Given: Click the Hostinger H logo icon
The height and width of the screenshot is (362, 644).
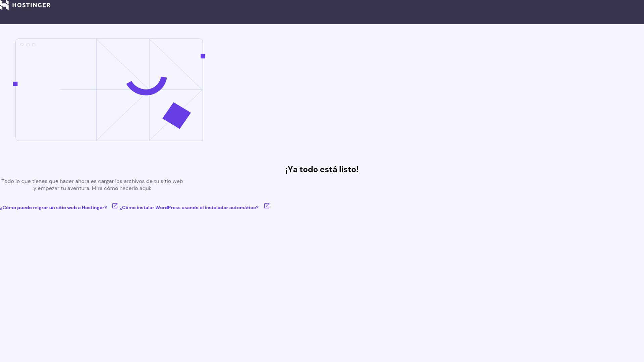Looking at the screenshot, I should point(4,5).
